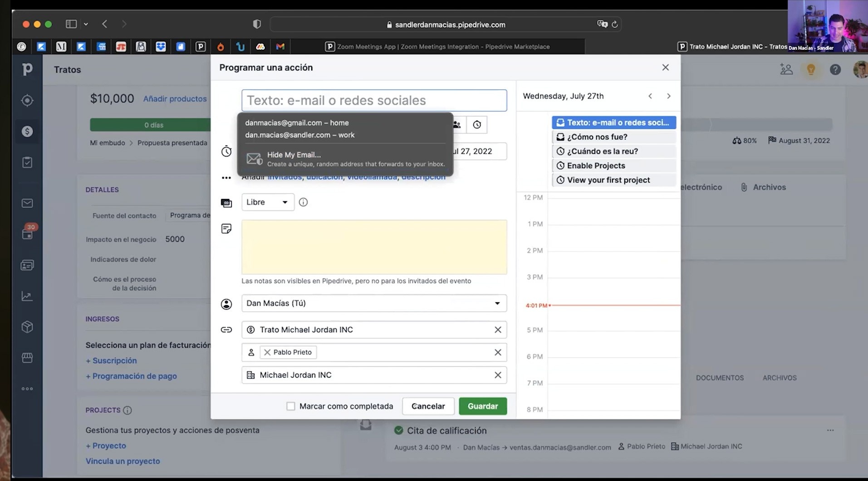Select the deadline clock activity type icon
The height and width of the screenshot is (481, 868).
tap(477, 125)
